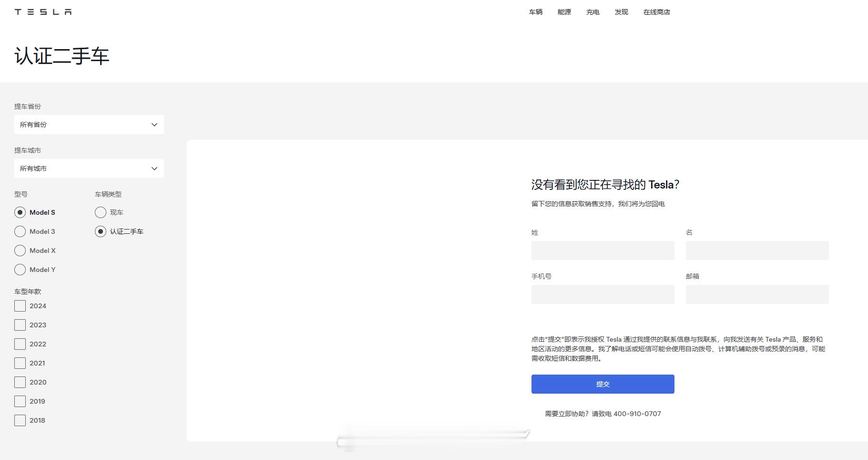Click the blue 提交 button
Viewport: 868px width, 460px height.
point(603,384)
